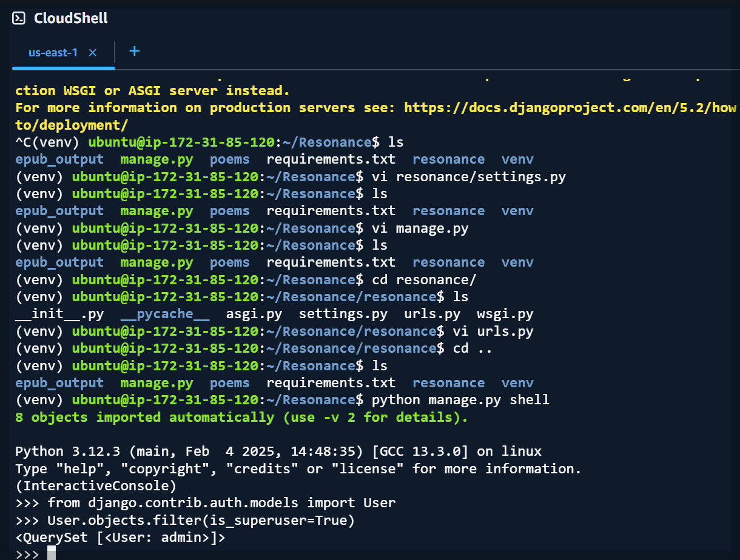Screen dimensions: 740x560
Task: Click "ction WSGI or ASGI server instead." line
Action: 152,90
